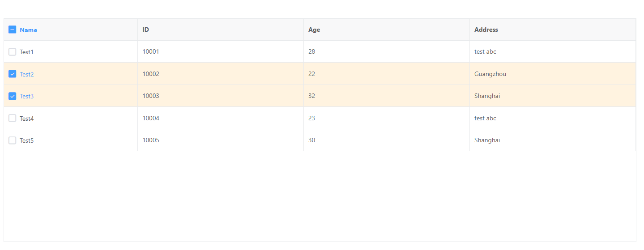
Task: Click the Test2 name label
Action: click(26, 74)
